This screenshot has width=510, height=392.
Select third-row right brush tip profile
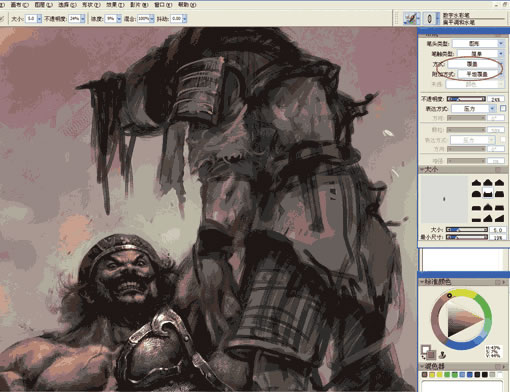tap(499, 207)
